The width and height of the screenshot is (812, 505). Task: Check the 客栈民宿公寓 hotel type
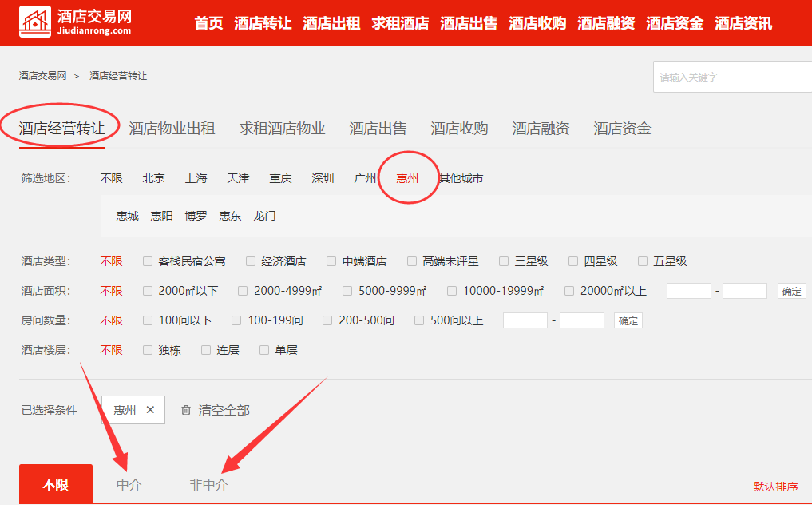click(x=148, y=261)
